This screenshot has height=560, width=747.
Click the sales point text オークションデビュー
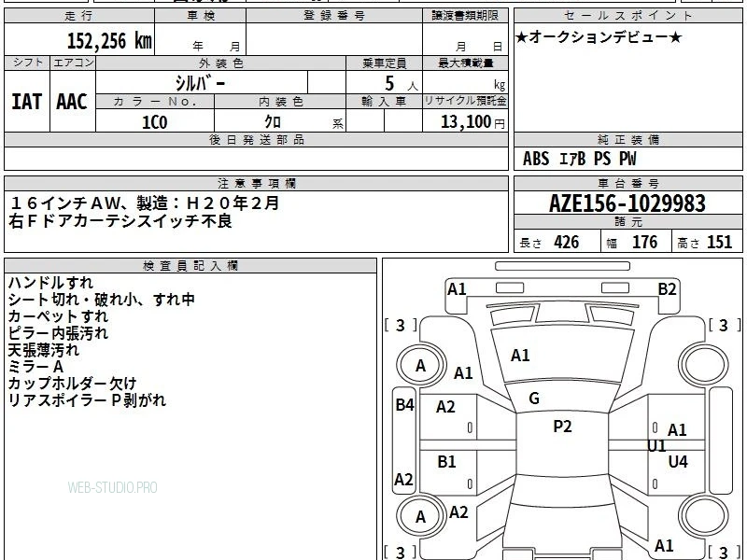tap(599, 37)
